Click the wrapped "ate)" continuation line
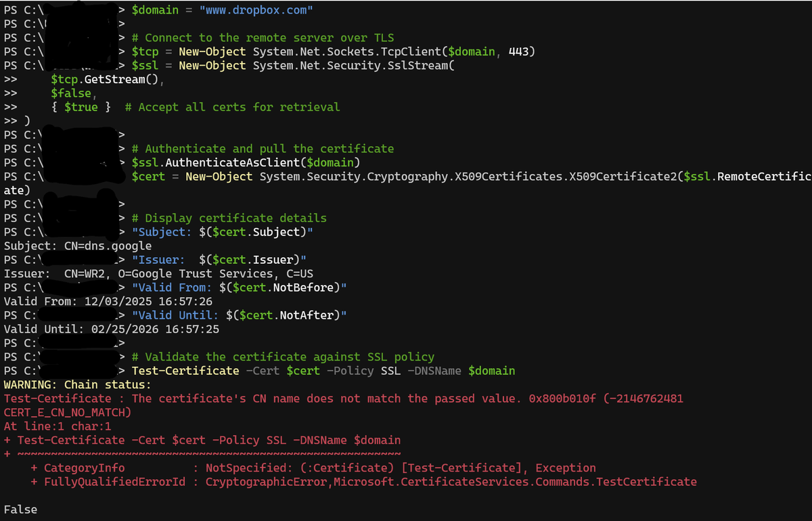812x521 pixels. point(17,190)
